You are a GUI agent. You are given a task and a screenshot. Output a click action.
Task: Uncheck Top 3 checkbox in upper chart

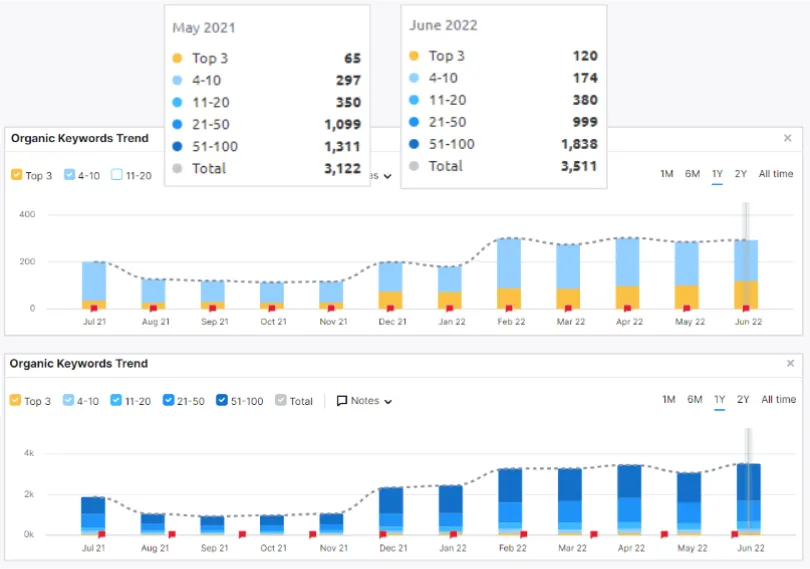click(x=17, y=175)
